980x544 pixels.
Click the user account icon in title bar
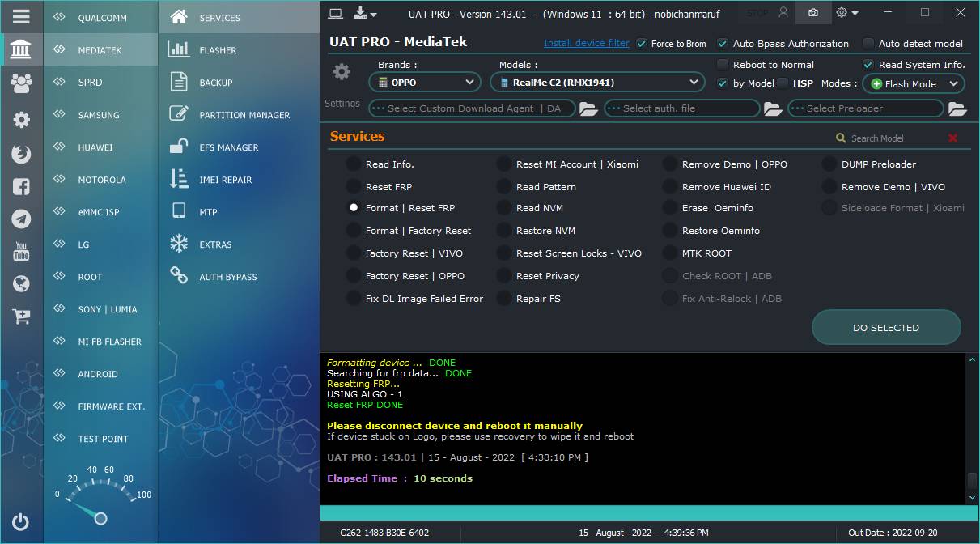point(783,13)
